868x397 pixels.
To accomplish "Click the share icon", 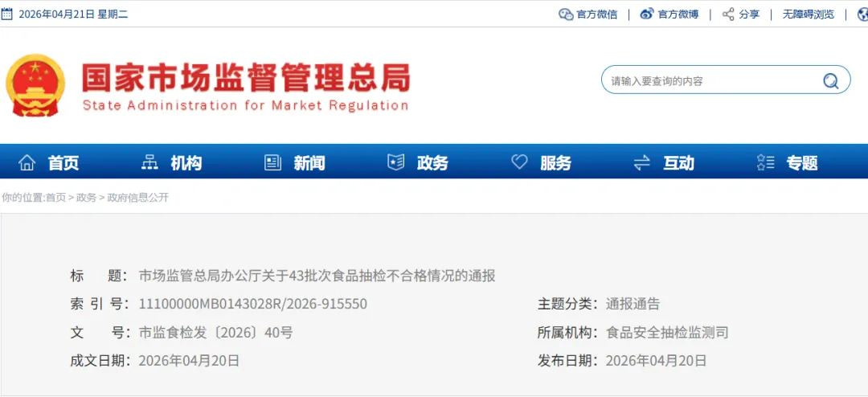I will (x=728, y=14).
